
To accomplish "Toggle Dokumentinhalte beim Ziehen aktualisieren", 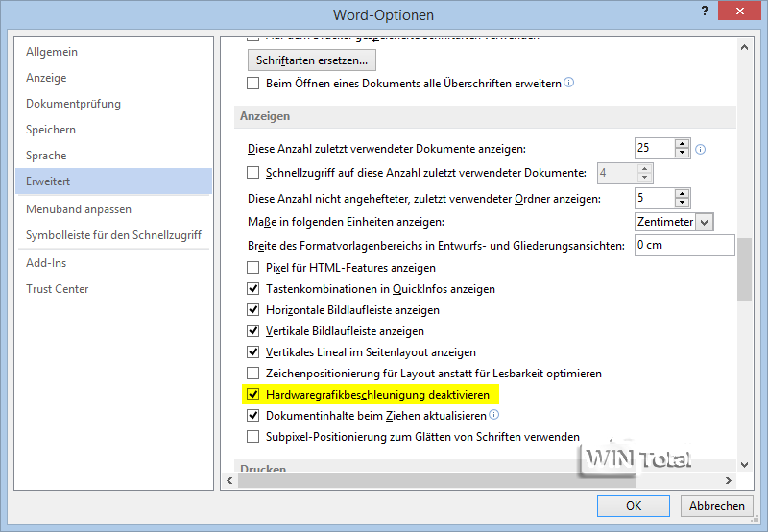I will tap(252, 416).
